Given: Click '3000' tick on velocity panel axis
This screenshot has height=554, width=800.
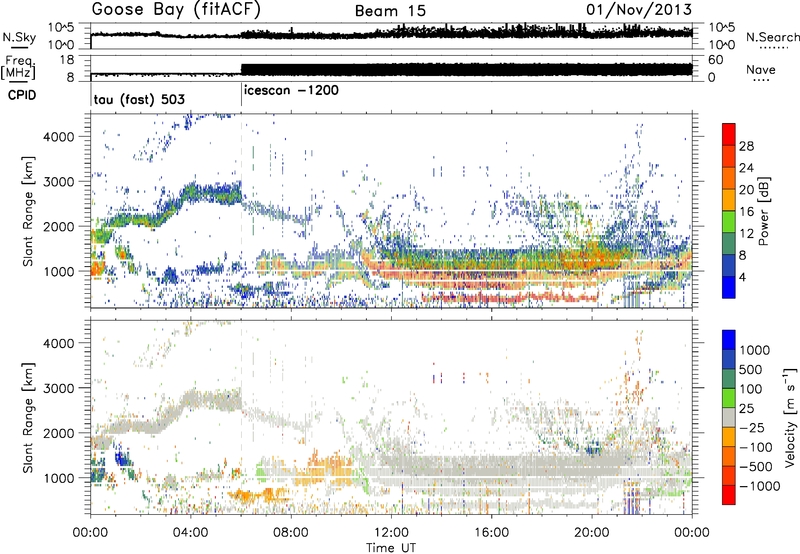Looking at the screenshot, I should click(x=58, y=388).
